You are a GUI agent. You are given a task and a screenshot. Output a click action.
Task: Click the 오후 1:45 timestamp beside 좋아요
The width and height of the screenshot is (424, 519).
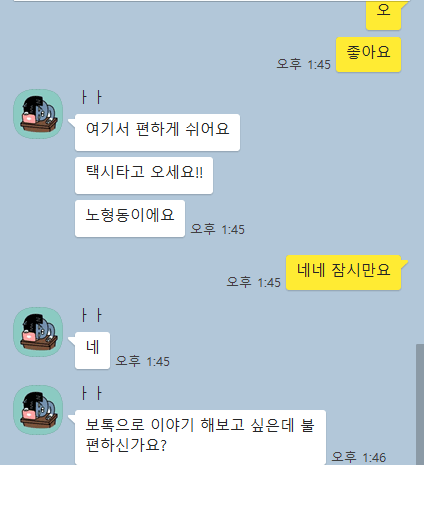(x=303, y=64)
